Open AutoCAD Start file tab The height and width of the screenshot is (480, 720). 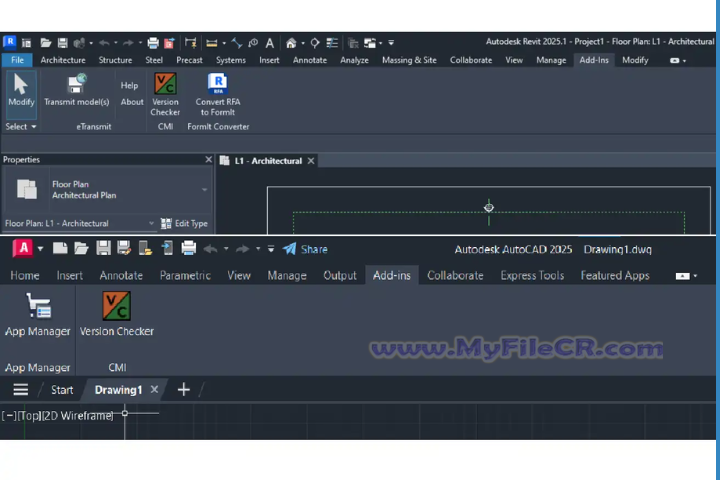point(62,390)
